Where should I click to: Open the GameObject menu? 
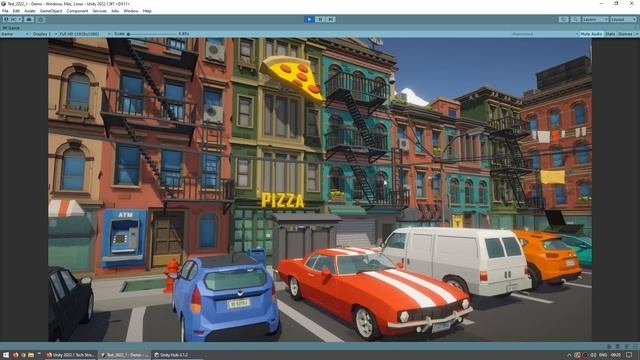pyautogui.click(x=51, y=11)
